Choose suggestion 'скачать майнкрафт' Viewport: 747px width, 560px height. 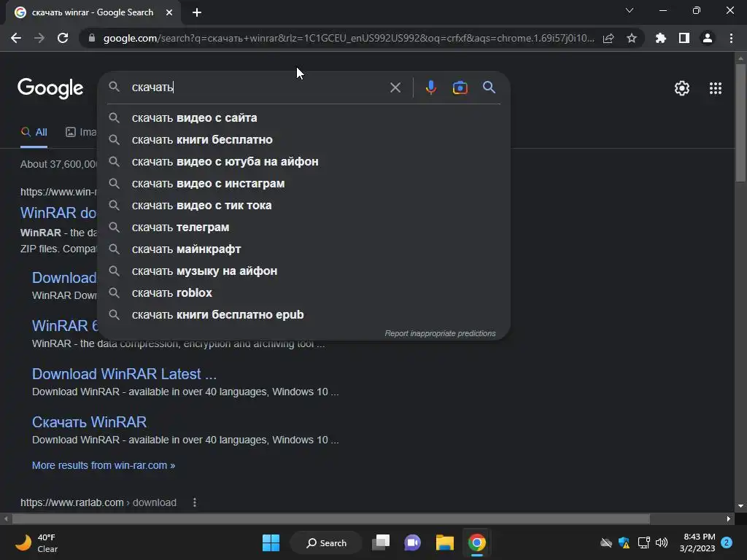click(304, 249)
